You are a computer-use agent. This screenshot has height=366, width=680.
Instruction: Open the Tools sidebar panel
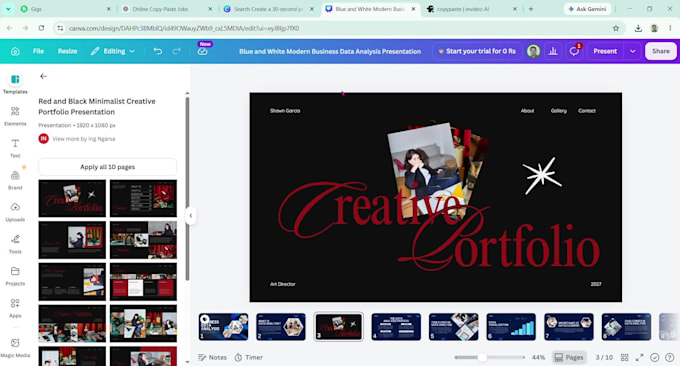(x=15, y=244)
